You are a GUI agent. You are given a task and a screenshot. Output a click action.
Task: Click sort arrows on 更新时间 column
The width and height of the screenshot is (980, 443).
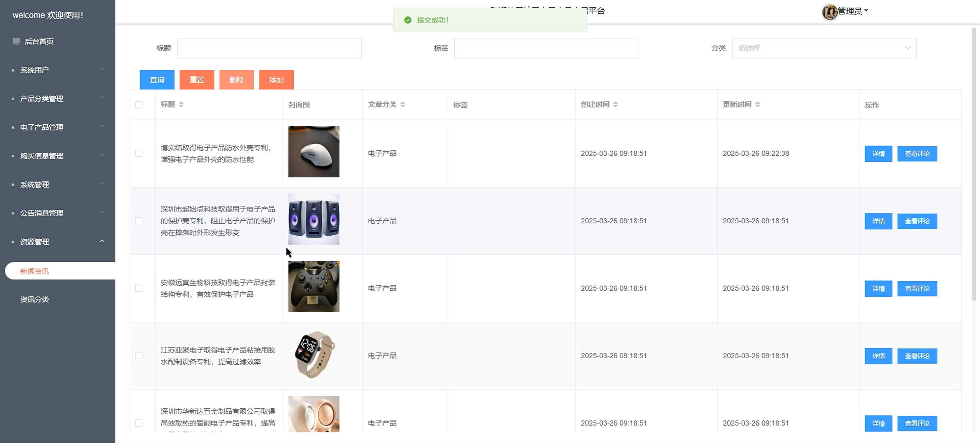click(x=757, y=104)
